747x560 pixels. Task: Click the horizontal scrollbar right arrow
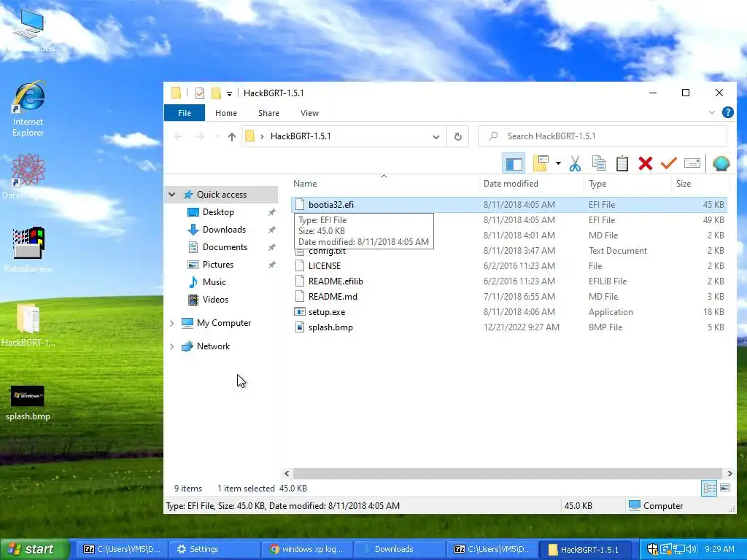click(x=729, y=473)
